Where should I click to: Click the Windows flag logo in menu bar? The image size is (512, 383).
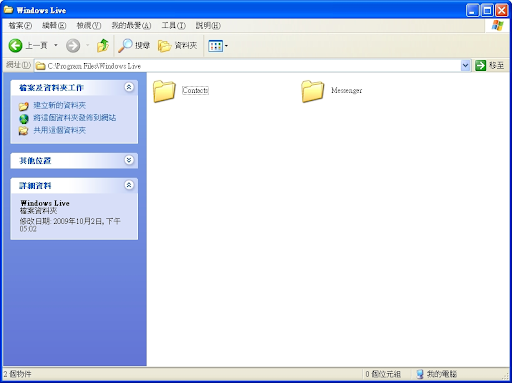(497, 26)
